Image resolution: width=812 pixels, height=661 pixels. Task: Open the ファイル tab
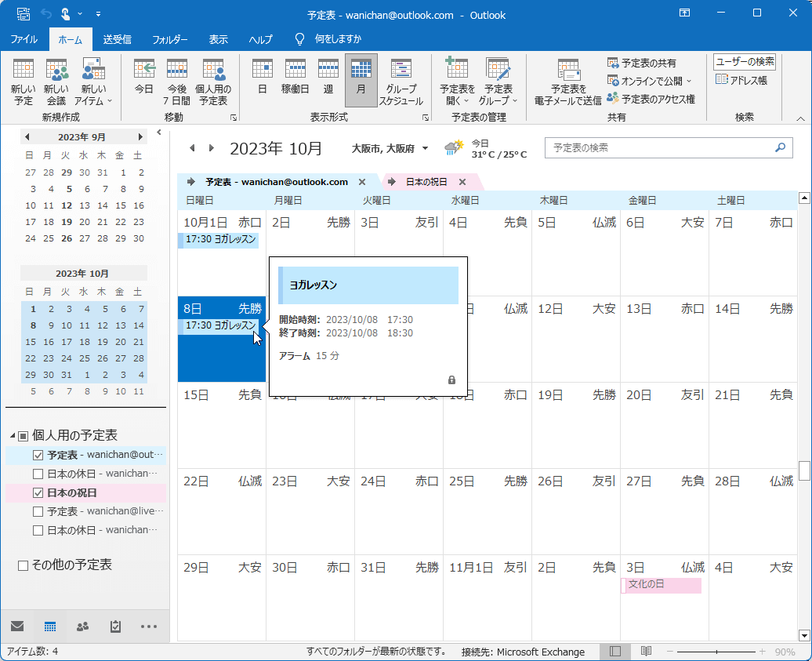coord(24,39)
